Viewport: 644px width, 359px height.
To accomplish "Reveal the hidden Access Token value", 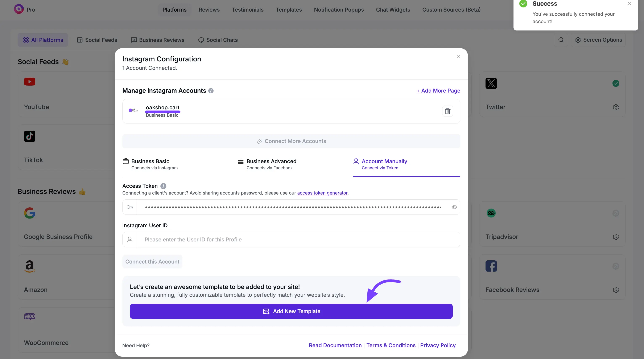I will [454, 207].
